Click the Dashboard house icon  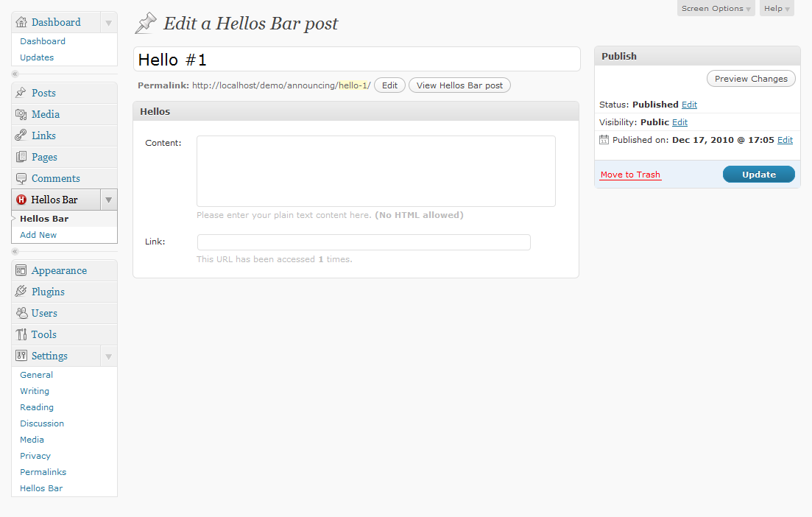tap(21, 22)
